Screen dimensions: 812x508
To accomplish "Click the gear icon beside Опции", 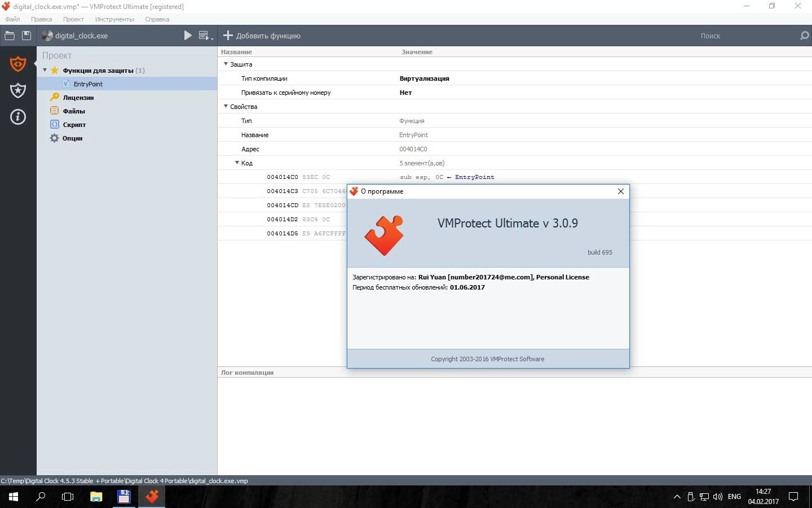I will click(54, 138).
